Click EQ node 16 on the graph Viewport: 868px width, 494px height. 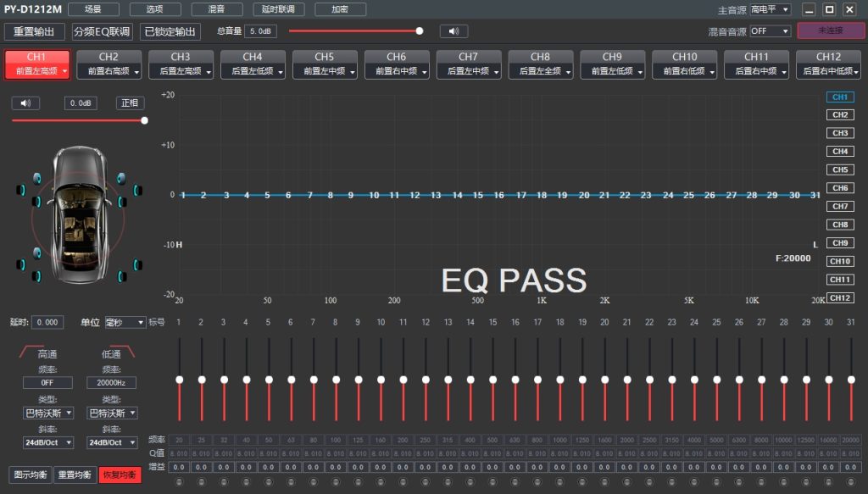[498, 195]
